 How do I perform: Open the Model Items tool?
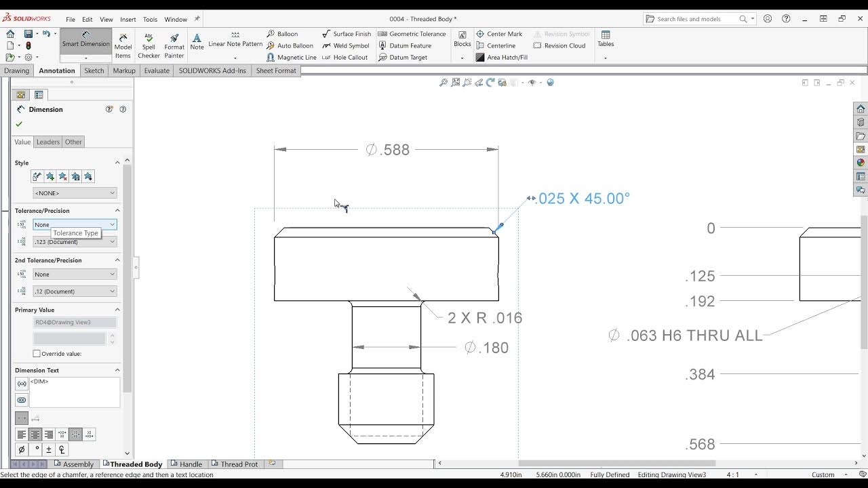123,45
